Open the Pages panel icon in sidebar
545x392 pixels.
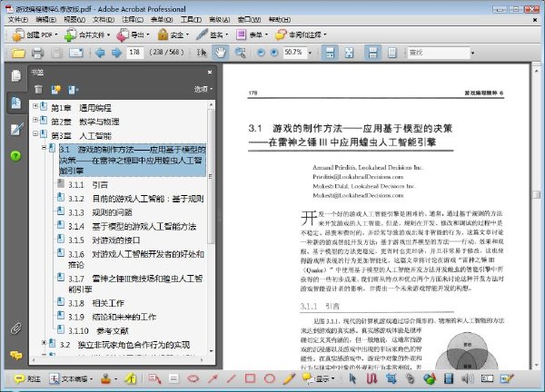pos(16,75)
